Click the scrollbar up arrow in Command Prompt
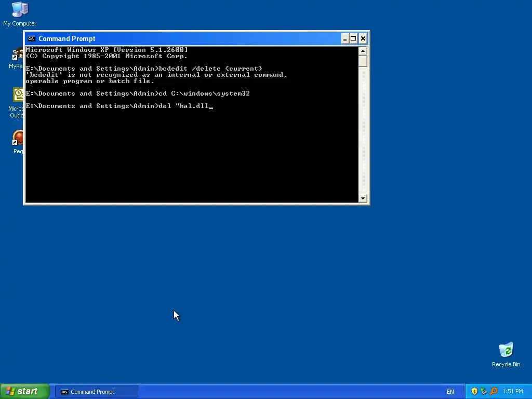 coord(363,51)
